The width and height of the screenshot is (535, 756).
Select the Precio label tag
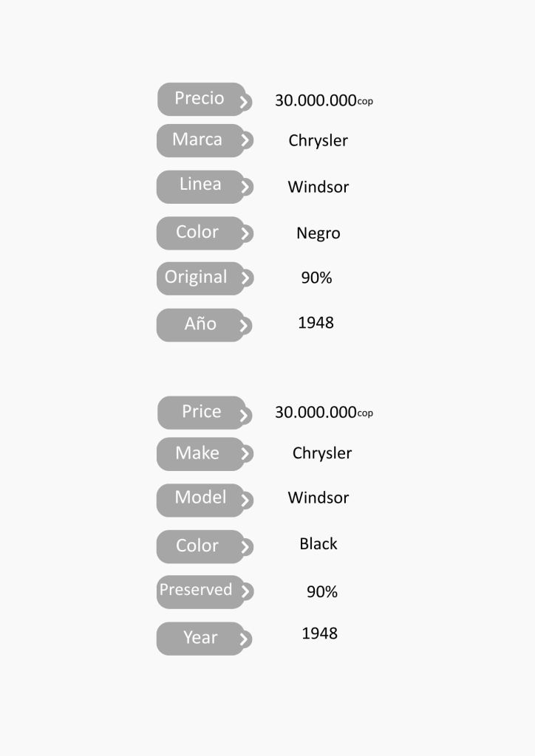pos(199,99)
